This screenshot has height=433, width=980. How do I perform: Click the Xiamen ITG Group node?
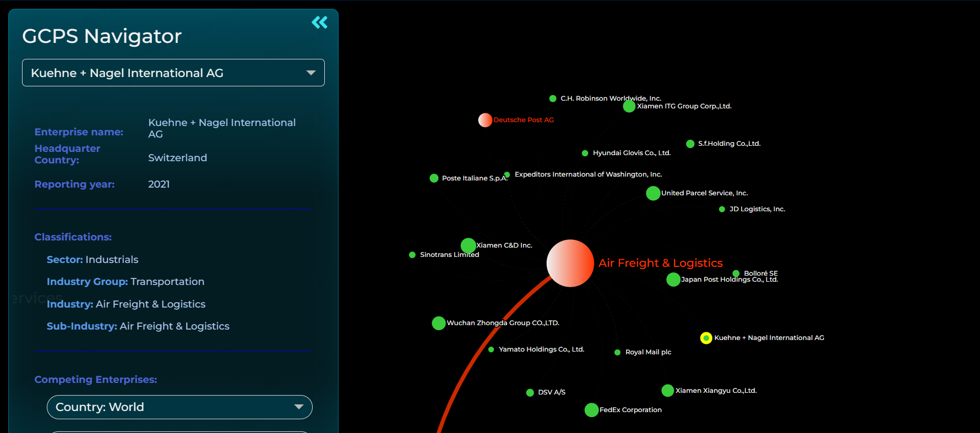629,106
